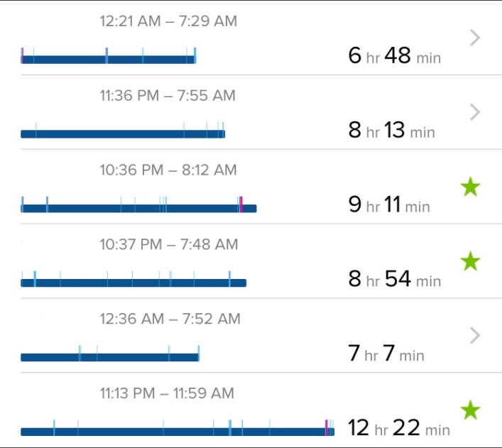This screenshot has width=502, height=448.
Task: Select the 11:13 PM – 11:59 AM time label
Action: (x=167, y=393)
